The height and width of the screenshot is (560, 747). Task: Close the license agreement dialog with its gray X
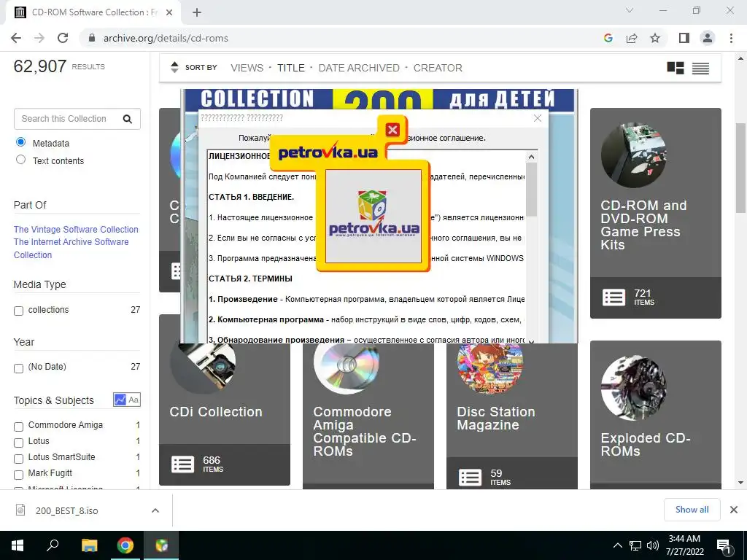pos(538,118)
